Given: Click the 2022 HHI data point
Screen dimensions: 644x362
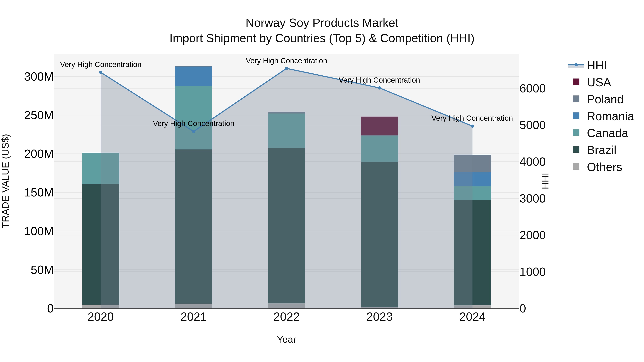Looking at the screenshot, I should pyautogui.click(x=287, y=68).
